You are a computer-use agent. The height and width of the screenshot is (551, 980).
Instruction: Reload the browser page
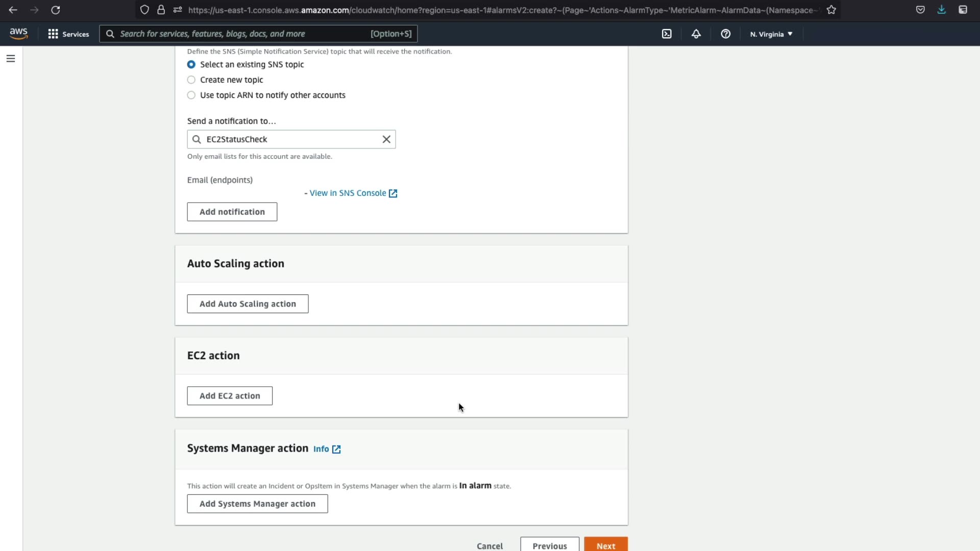(56, 10)
